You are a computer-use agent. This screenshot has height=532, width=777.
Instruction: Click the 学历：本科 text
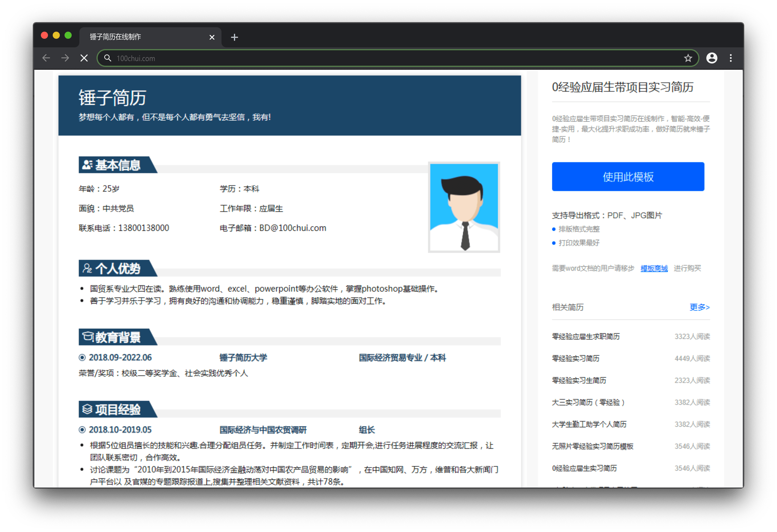point(239,189)
